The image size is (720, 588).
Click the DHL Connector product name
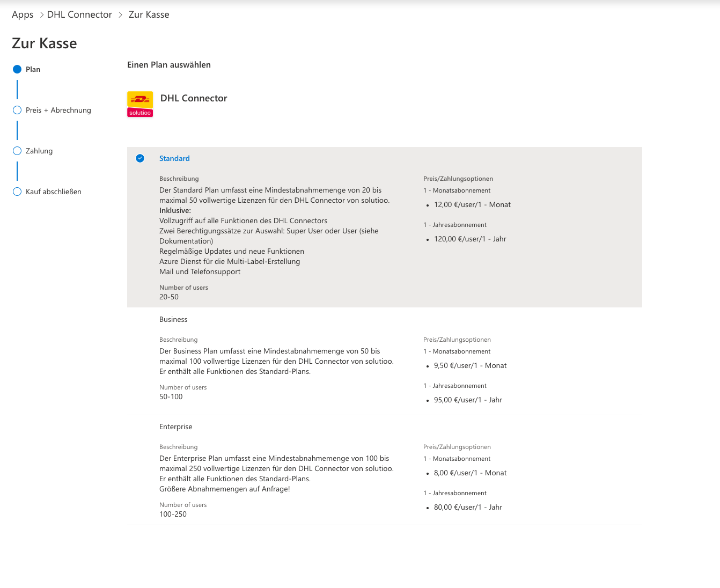(x=194, y=98)
